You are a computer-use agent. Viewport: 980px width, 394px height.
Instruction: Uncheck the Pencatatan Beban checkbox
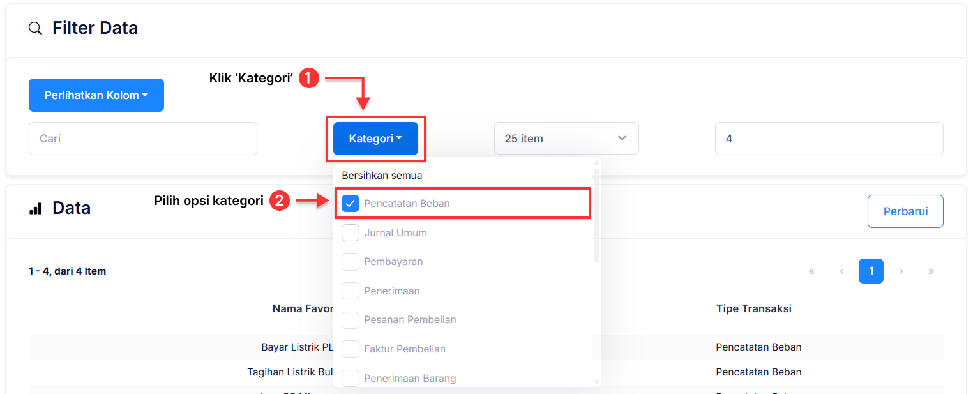pyautogui.click(x=351, y=204)
